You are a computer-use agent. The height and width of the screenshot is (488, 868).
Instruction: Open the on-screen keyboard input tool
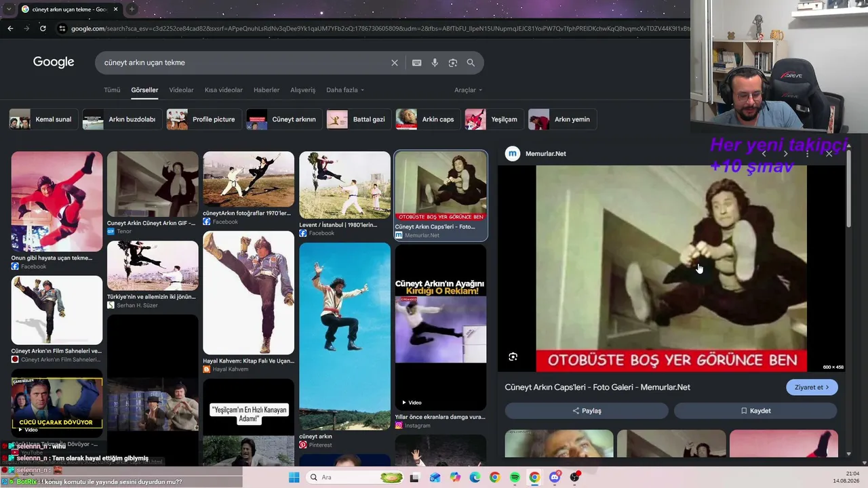(x=416, y=62)
